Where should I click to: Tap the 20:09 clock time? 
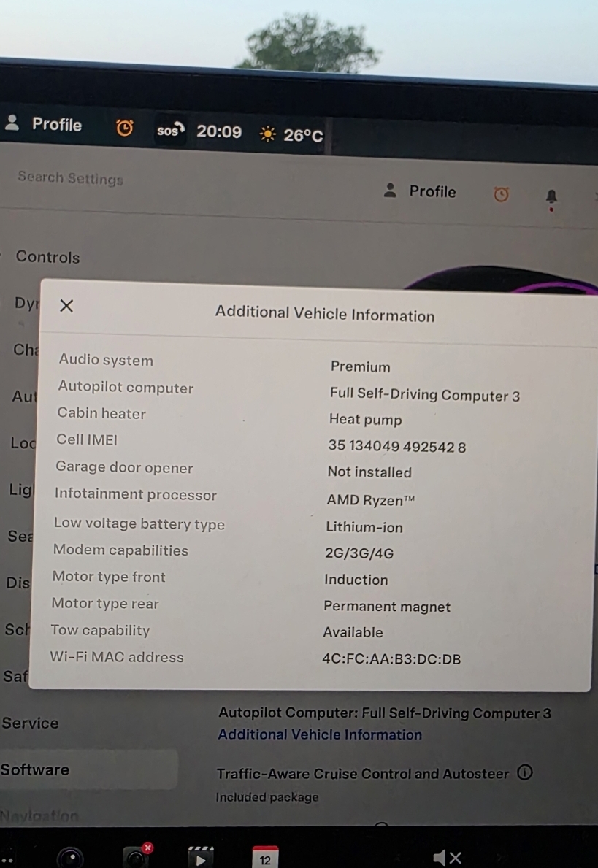click(x=219, y=131)
